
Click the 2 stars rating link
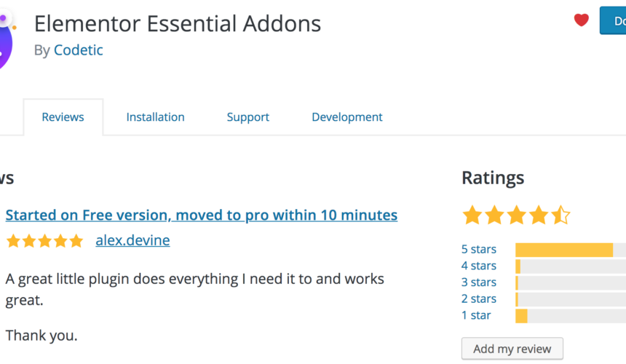click(x=479, y=299)
